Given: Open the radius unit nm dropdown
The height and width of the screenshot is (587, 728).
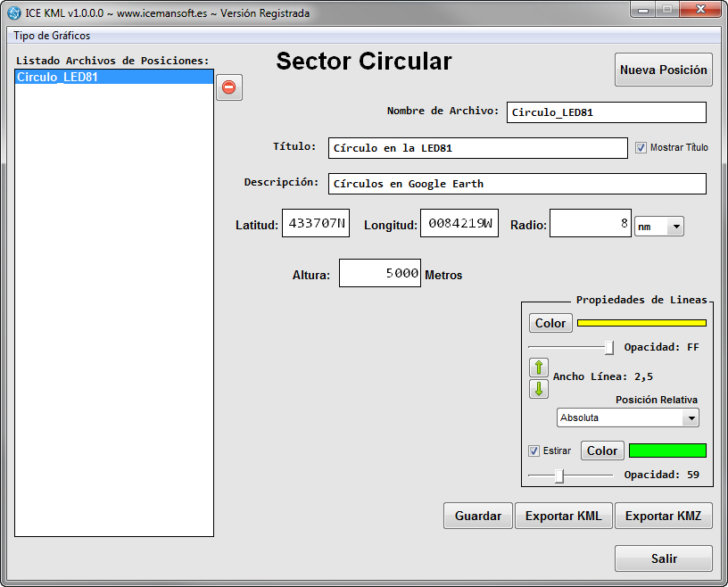Looking at the screenshot, I should (x=658, y=227).
